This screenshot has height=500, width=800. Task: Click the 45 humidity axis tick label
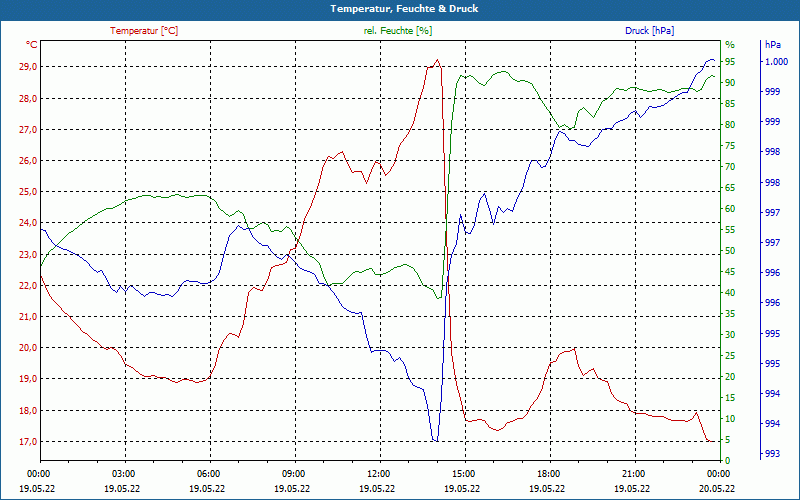pos(730,272)
